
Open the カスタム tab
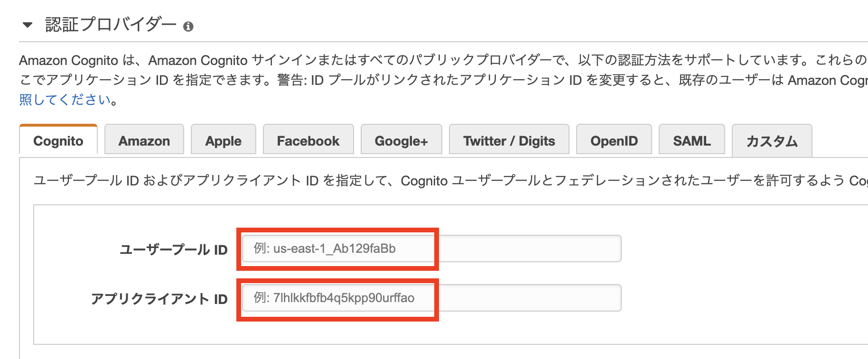[x=772, y=141]
